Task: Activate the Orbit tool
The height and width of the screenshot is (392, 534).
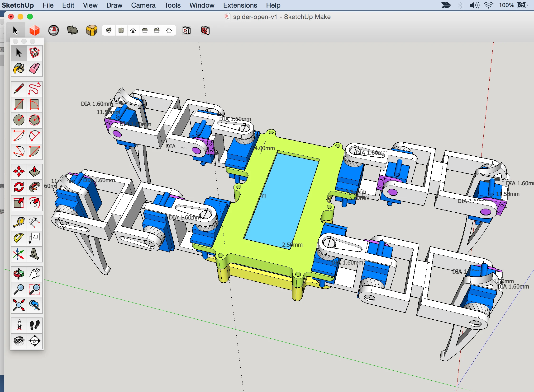Action: click(19, 274)
